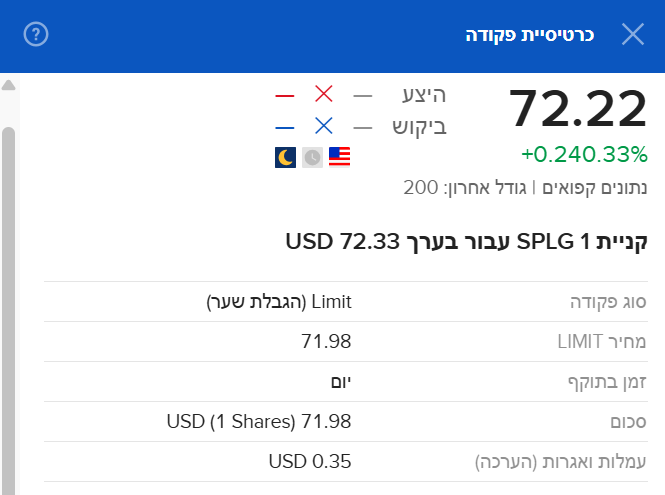
Task: Click the moon overnight session icon
Action: click(285, 157)
